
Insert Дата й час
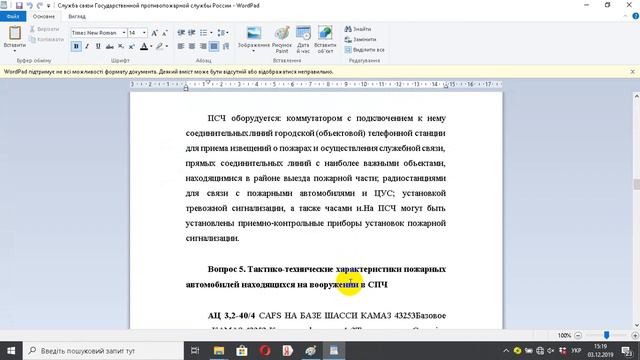tap(303, 39)
